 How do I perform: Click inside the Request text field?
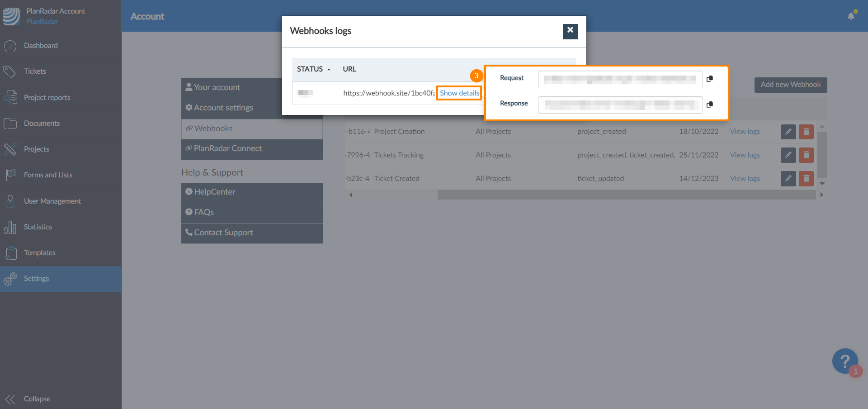(x=619, y=79)
